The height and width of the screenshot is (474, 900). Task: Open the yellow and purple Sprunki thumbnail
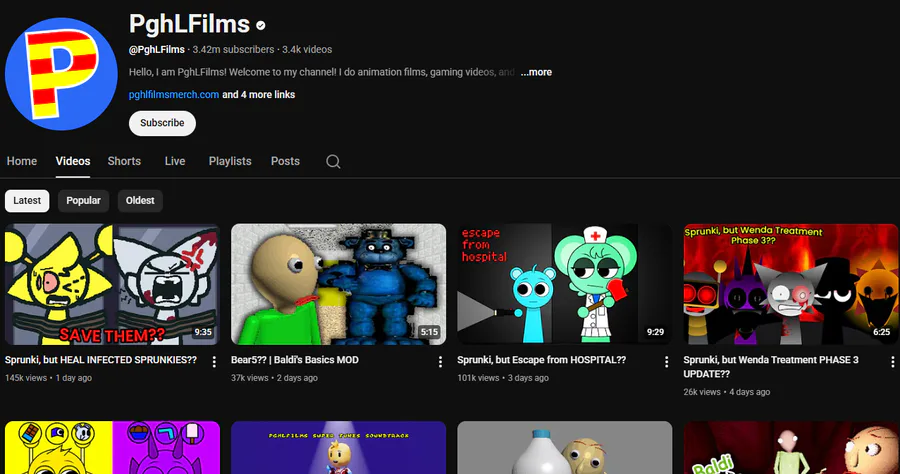coord(112,448)
